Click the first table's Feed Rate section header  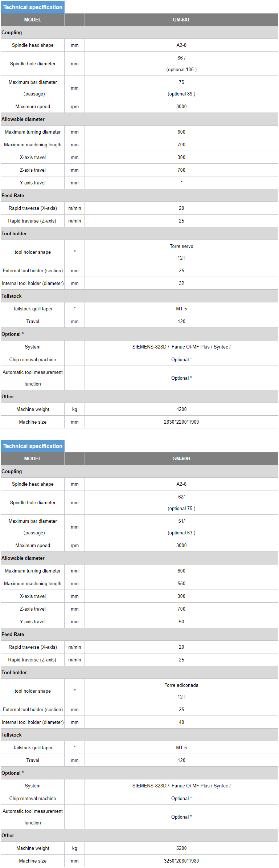click(x=139, y=196)
